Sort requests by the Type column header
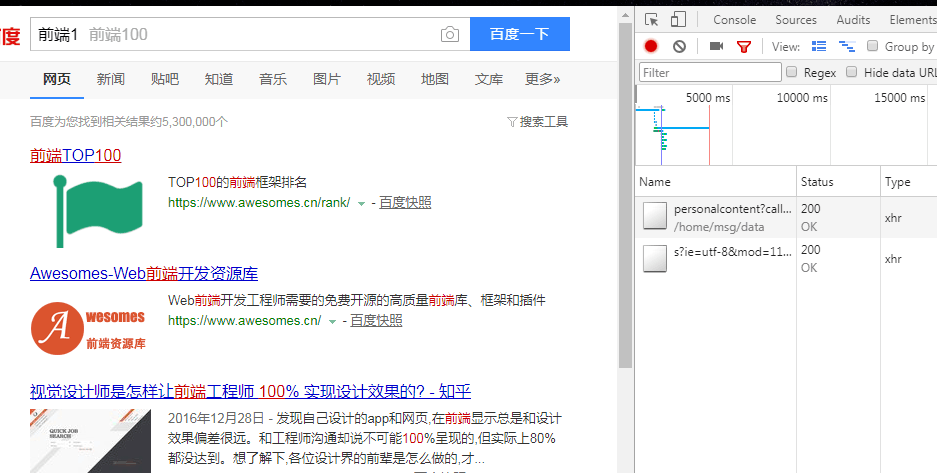 (x=909, y=182)
